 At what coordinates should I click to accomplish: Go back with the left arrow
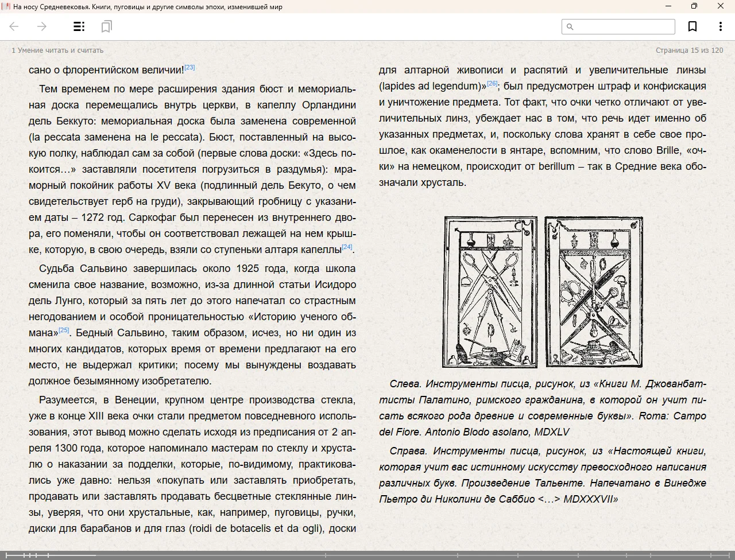[14, 26]
